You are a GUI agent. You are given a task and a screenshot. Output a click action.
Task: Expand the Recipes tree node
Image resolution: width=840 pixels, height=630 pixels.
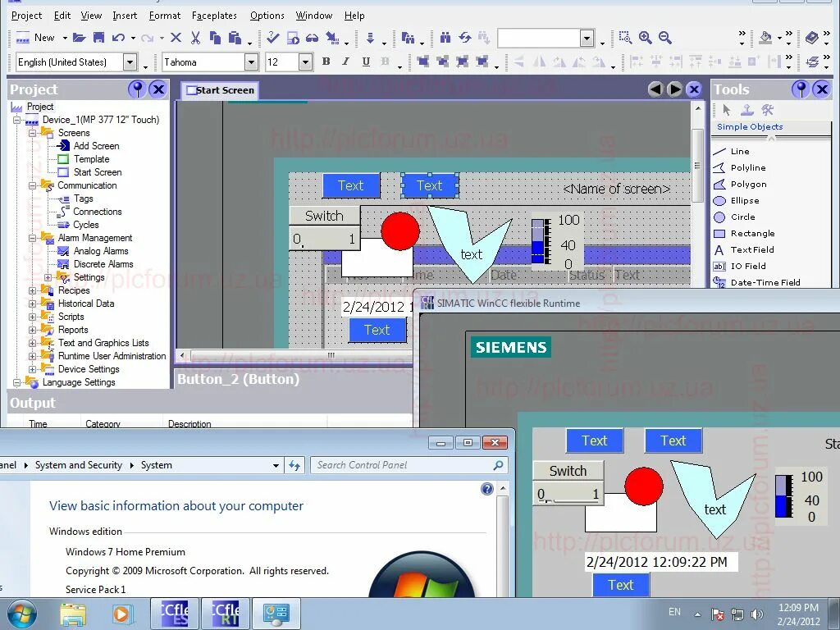[x=33, y=290]
